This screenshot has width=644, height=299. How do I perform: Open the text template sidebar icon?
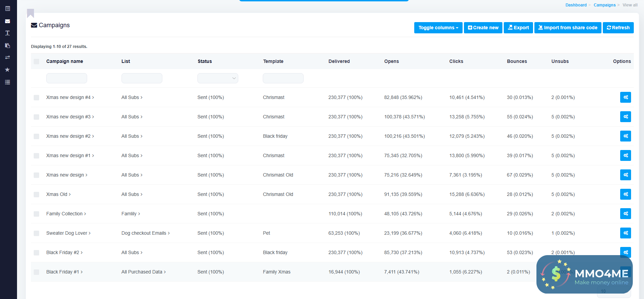coord(7,33)
